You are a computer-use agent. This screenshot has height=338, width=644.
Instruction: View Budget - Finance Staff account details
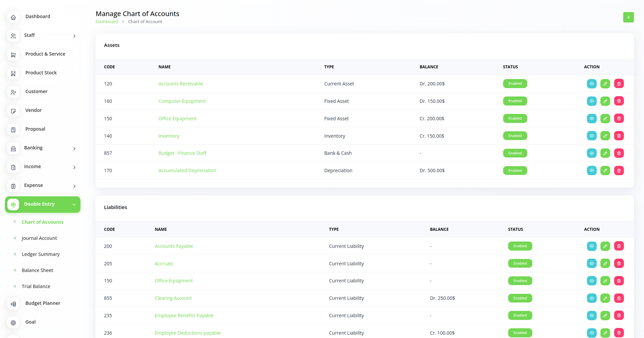pyautogui.click(x=592, y=153)
